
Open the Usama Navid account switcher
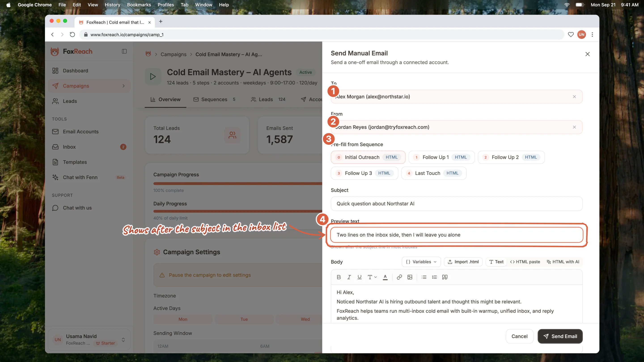[x=89, y=339]
